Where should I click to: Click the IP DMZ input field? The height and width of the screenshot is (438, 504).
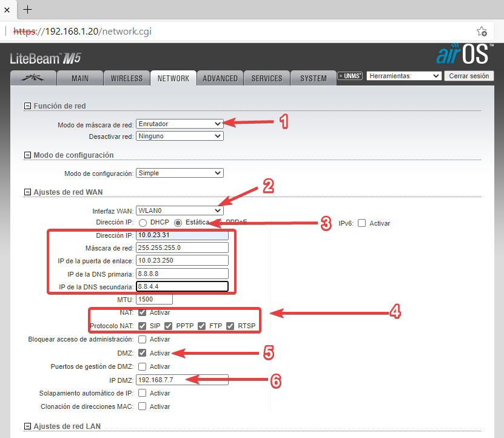click(x=182, y=380)
